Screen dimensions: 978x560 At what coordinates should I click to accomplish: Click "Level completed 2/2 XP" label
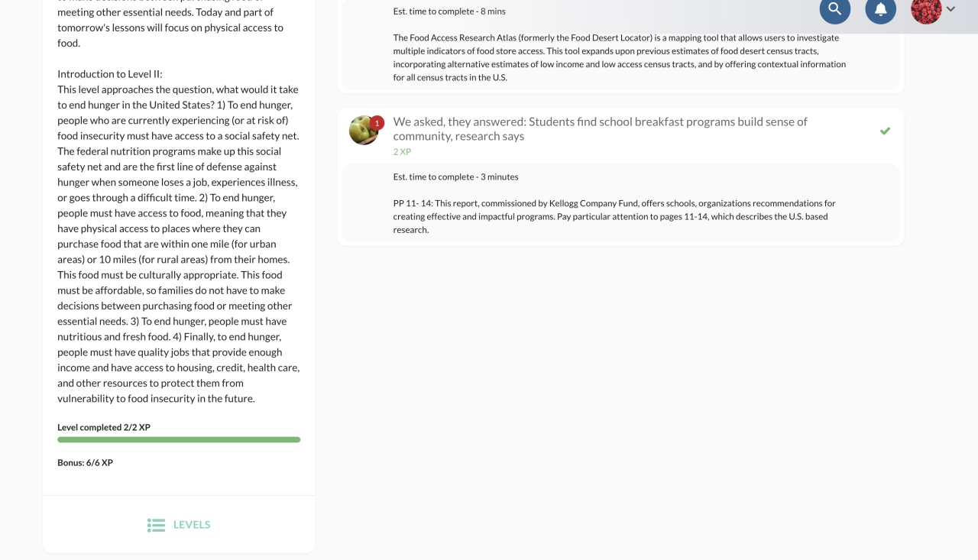104,427
